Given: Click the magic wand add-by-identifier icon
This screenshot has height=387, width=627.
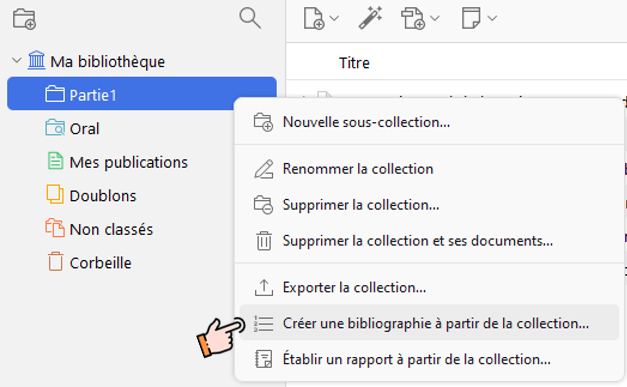Looking at the screenshot, I should click(370, 18).
